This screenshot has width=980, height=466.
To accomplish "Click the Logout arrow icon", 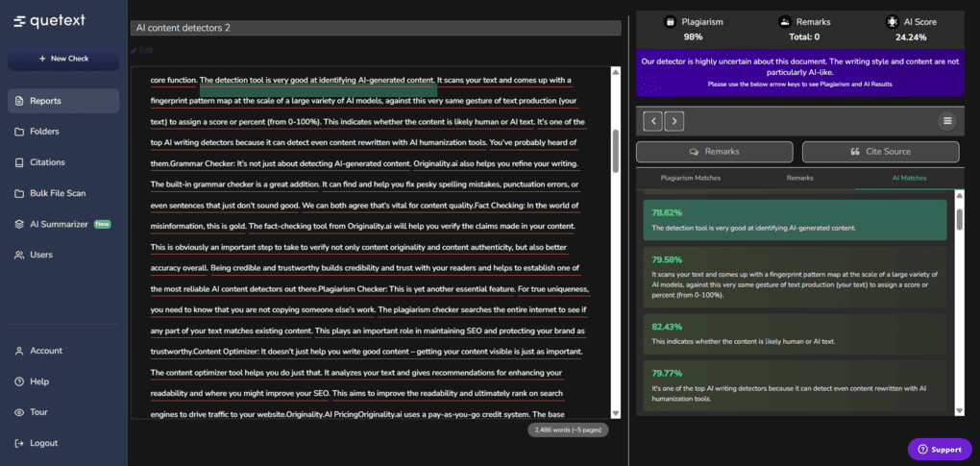I will (x=19, y=443).
